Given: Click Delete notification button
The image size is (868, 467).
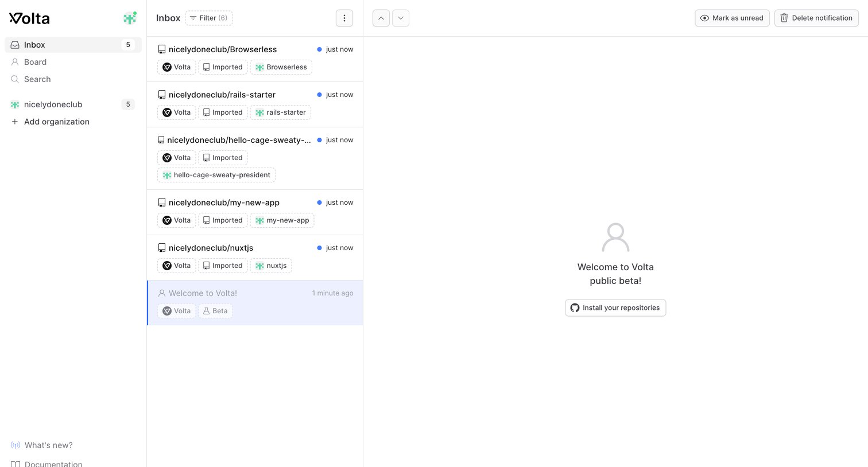Looking at the screenshot, I should (816, 18).
